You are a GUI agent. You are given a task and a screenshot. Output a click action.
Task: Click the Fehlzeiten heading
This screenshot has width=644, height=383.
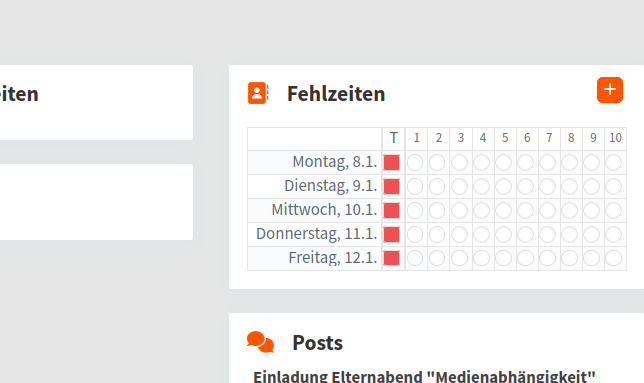point(336,94)
